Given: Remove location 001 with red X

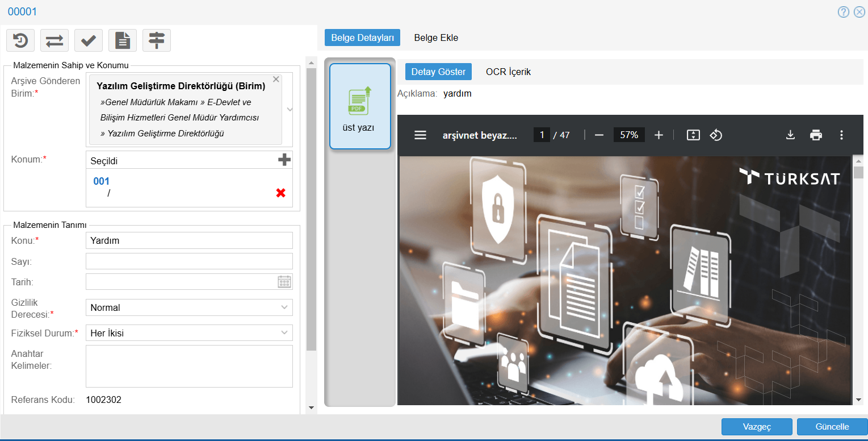Looking at the screenshot, I should (280, 193).
